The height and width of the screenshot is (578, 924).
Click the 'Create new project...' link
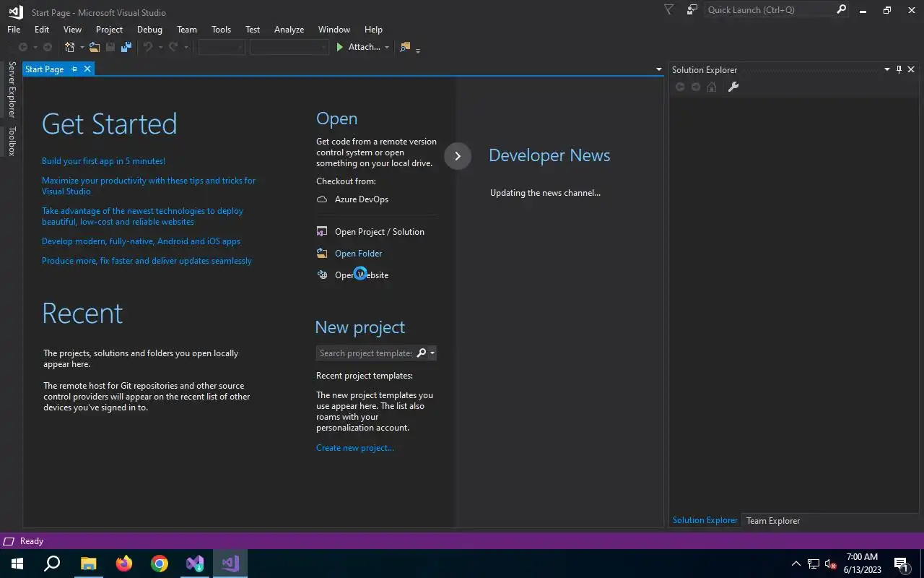(355, 448)
